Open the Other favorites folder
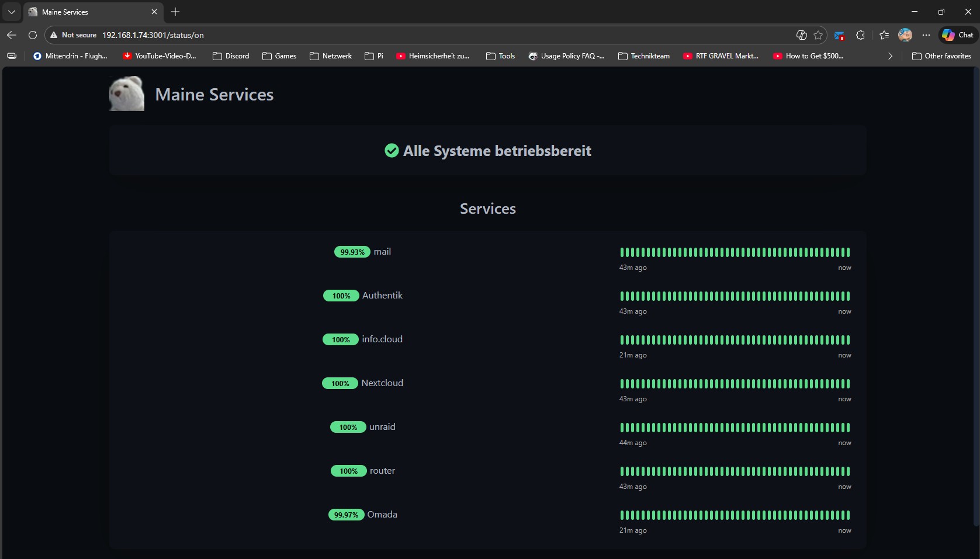Screen dimensions: 980x559 [941, 56]
